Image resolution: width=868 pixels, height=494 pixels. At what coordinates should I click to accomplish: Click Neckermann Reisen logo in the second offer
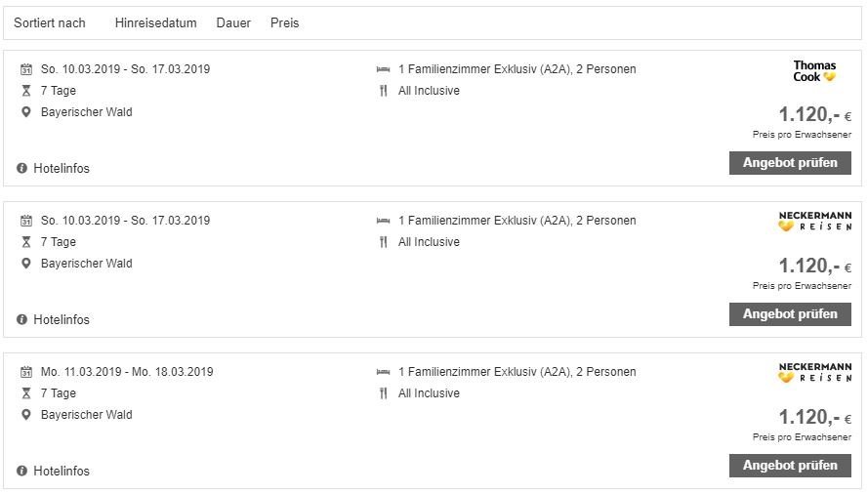(814, 222)
